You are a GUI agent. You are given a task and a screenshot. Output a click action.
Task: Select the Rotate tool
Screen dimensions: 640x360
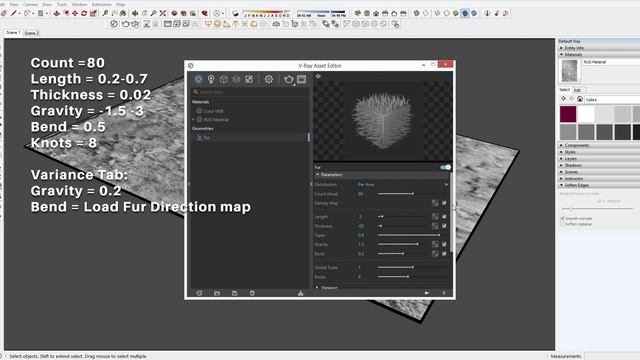click(x=84, y=13)
